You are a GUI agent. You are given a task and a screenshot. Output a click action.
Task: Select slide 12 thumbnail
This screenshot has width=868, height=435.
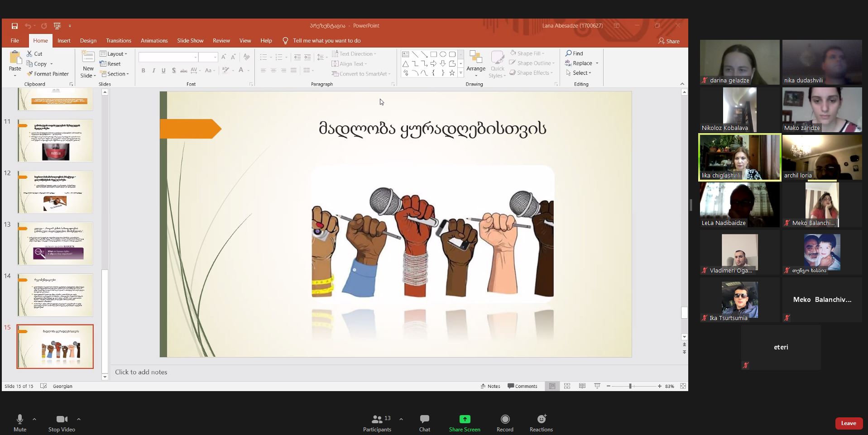55,192
